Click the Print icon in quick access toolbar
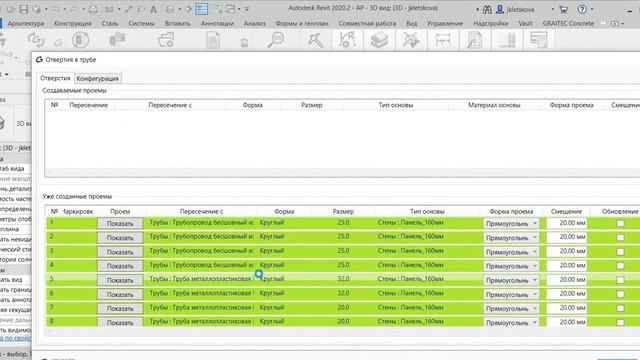 [93, 9]
